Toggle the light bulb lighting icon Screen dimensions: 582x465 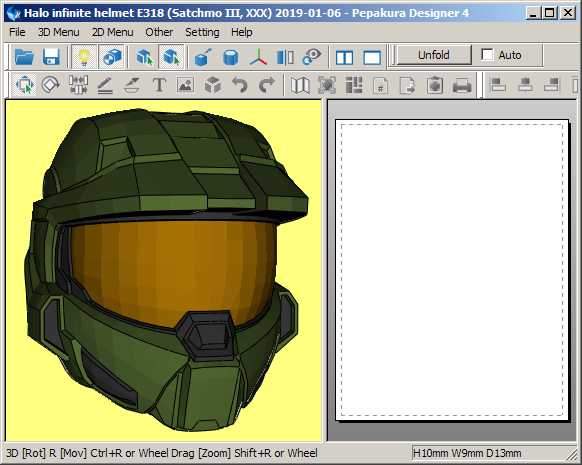(84, 57)
